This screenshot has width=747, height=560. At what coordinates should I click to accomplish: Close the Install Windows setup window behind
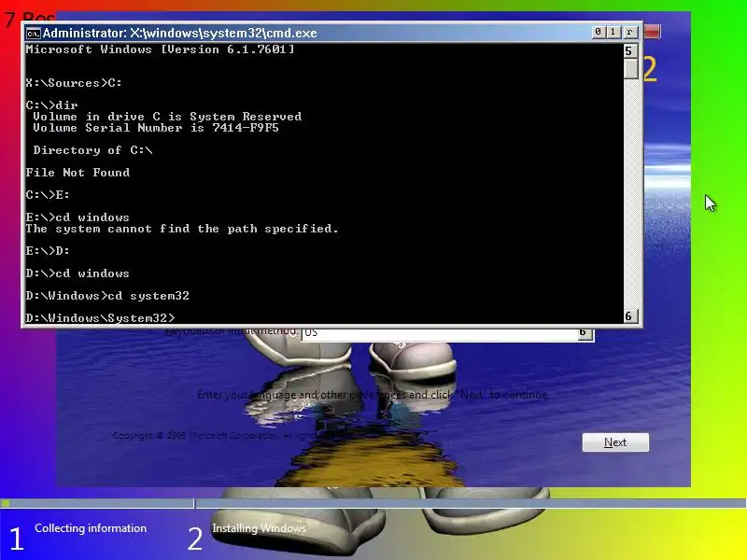click(x=652, y=32)
